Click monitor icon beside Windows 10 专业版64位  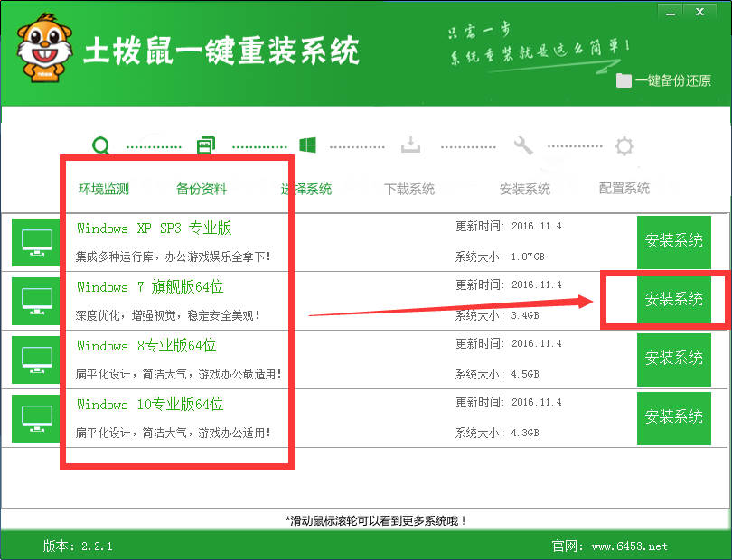pos(37,417)
